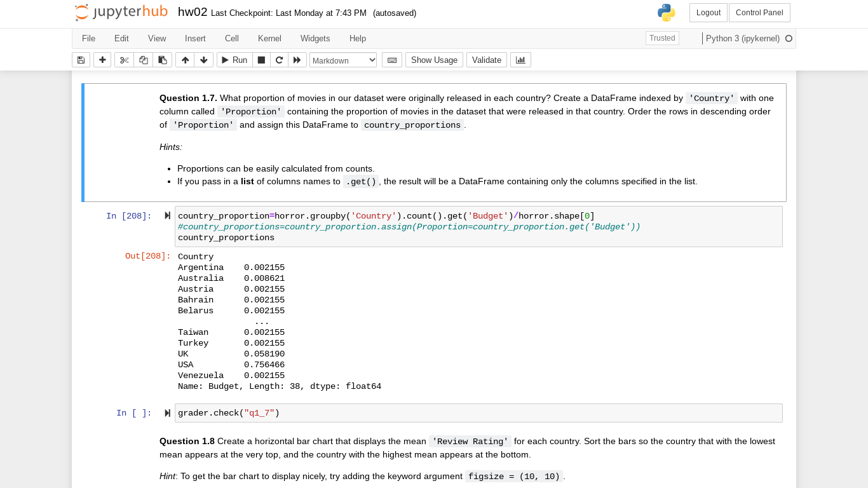Click the Logout button

click(708, 13)
